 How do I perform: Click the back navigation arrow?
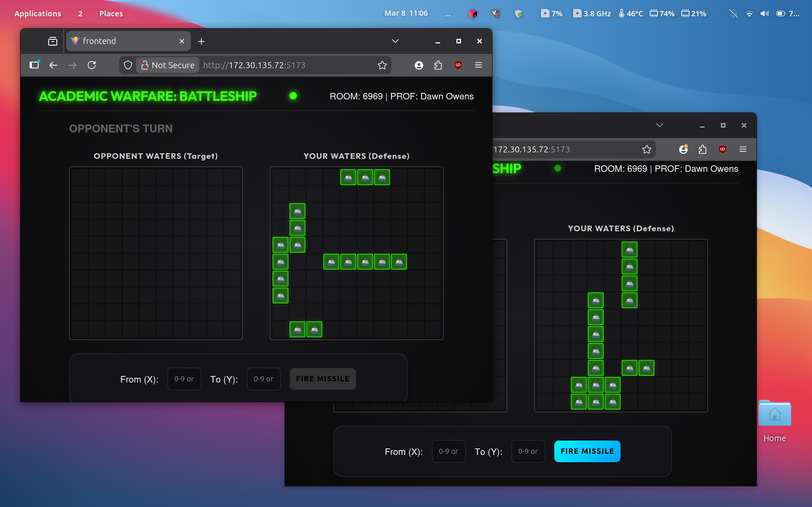53,65
